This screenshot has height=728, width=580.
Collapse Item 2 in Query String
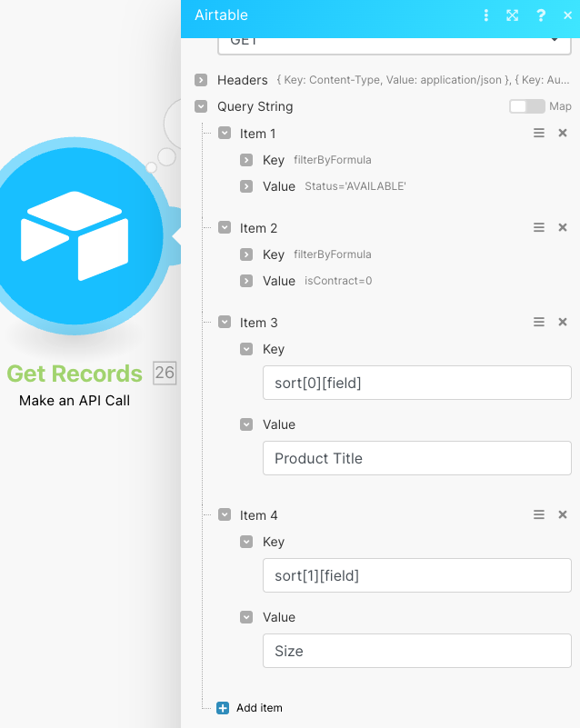coord(225,227)
